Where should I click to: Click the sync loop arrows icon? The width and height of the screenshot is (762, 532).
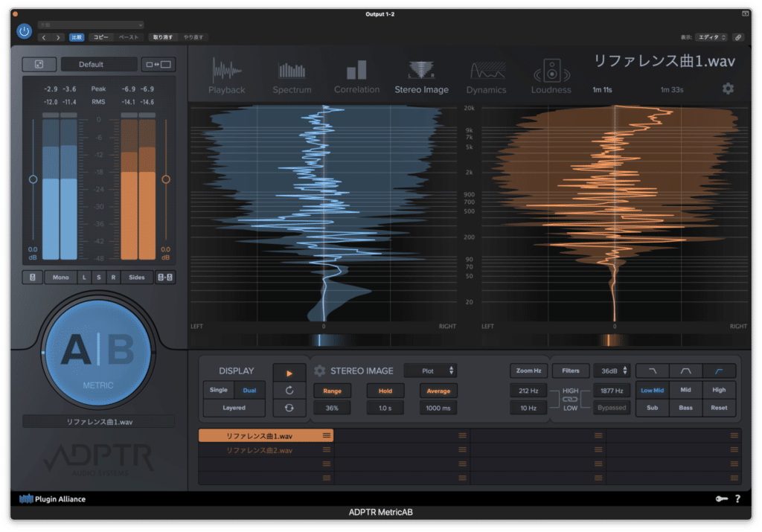(x=289, y=408)
